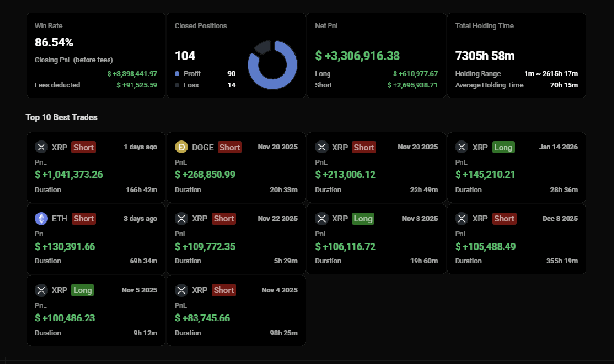The image size is (614, 364).
Task: Click the ETH coin icon on the 3 days ago trade
Action: [41, 218]
